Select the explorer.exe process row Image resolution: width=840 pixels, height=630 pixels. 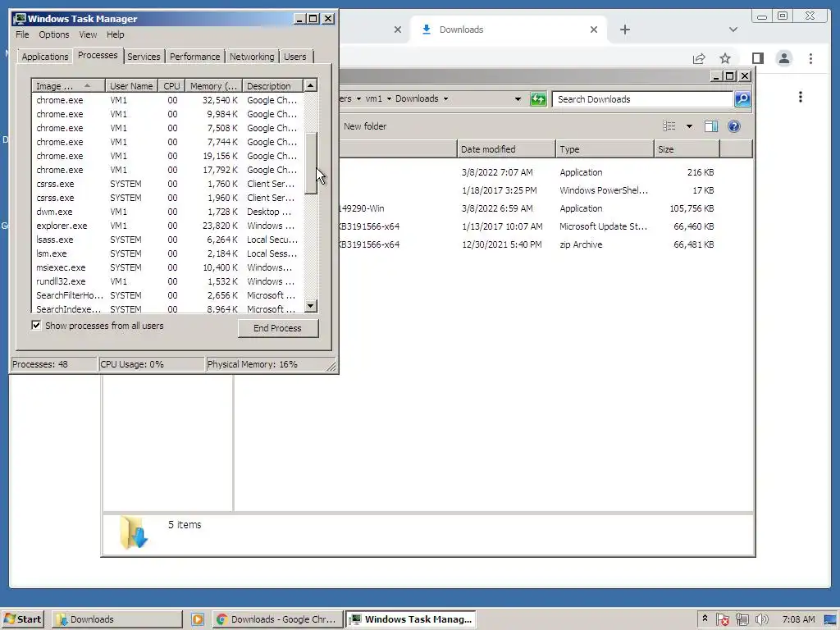click(167, 226)
